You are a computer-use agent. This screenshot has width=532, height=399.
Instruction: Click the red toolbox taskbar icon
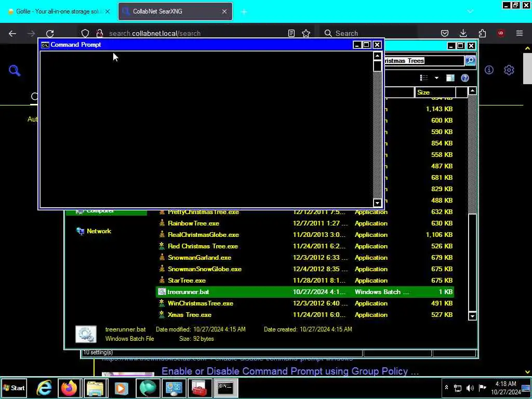pyautogui.click(x=199, y=388)
